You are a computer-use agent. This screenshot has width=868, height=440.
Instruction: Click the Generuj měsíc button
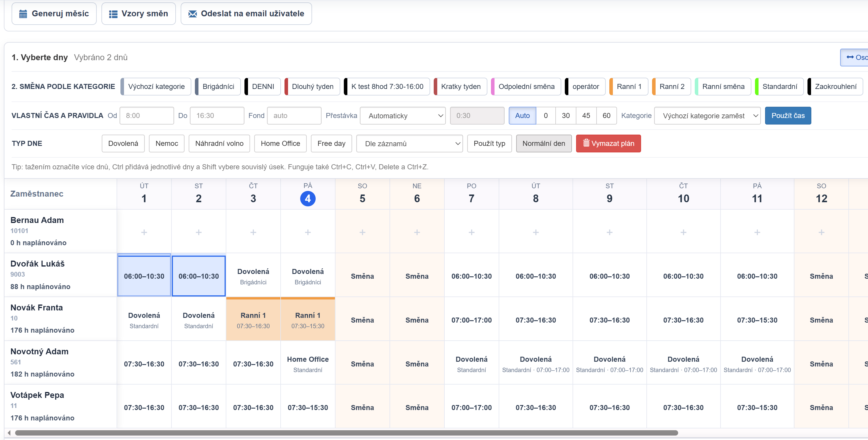pos(54,14)
